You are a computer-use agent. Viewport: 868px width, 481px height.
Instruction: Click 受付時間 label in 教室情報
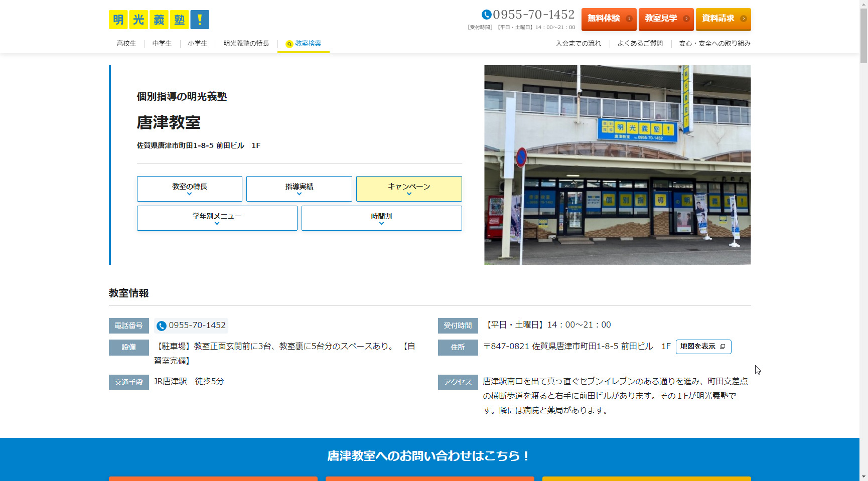click(x=458, y=326)
